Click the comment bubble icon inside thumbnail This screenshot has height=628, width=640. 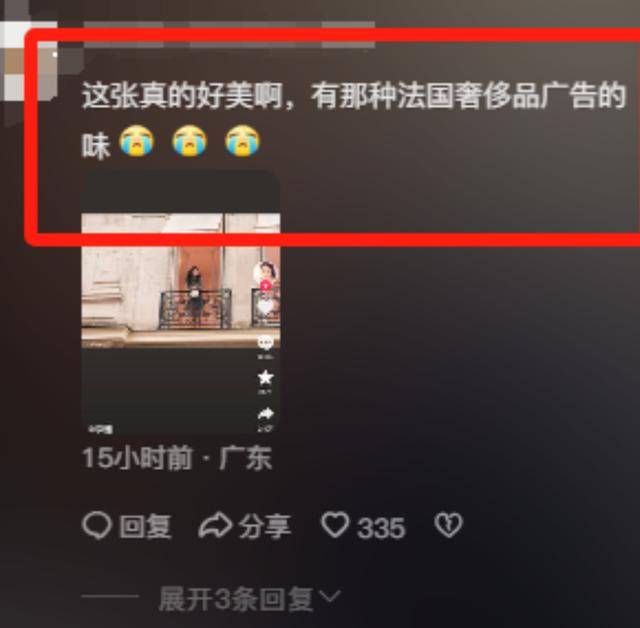[265, 343]
